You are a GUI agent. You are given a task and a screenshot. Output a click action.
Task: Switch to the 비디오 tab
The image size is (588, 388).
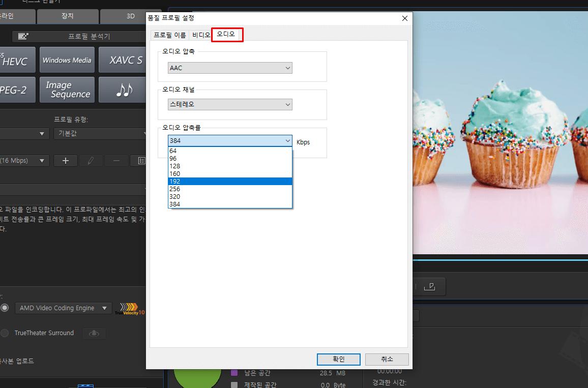click(x=200, y=35)
